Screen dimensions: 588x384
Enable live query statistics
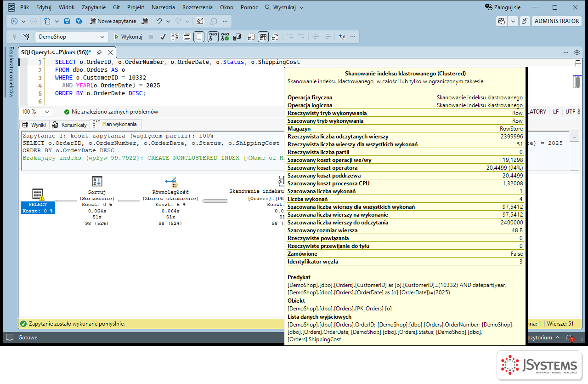pos(225,37)
